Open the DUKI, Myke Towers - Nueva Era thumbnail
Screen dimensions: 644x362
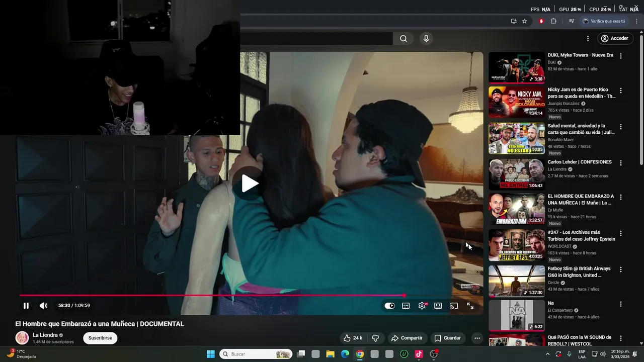[x=516, y=67]
